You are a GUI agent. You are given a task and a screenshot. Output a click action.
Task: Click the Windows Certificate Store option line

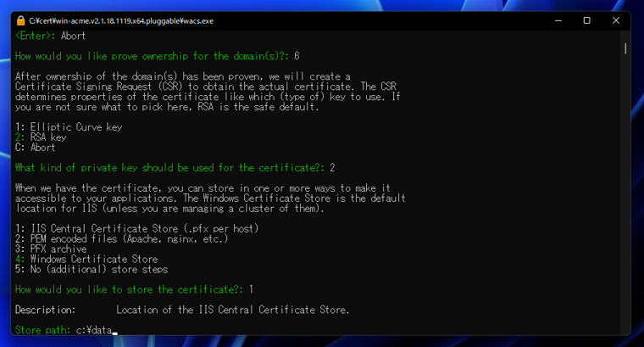pyautogui.click(x=86, y=260)
